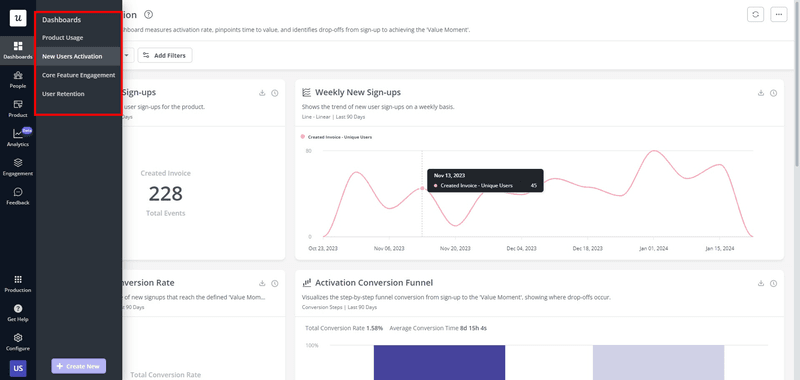Screen dimensions: 800x380
Task: Click the help question-mark icon beside title
Action: (x=148, y=15)
